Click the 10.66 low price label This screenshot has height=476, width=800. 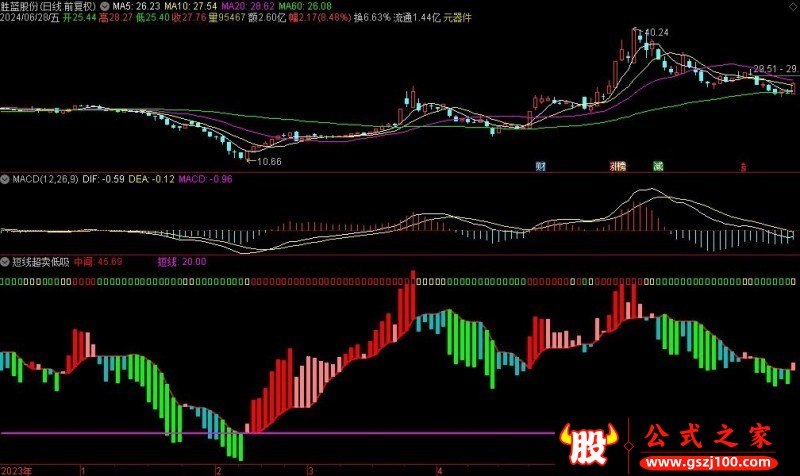[269, 161]
